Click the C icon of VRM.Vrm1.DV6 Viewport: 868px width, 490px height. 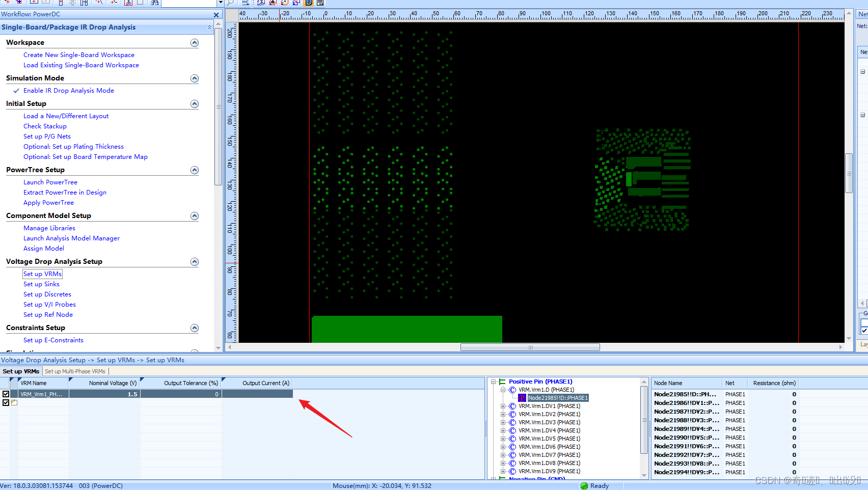click(512, 447)
